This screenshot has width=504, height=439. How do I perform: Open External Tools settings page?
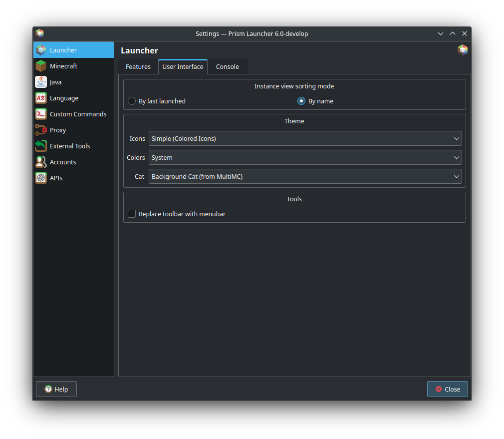[x=74, y=146]
